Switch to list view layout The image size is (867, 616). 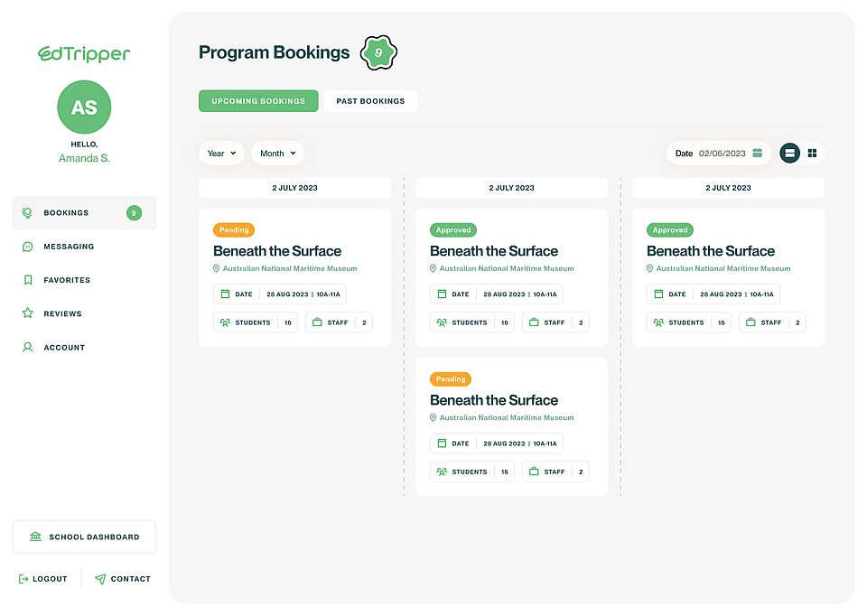click(x=789, y=154)
